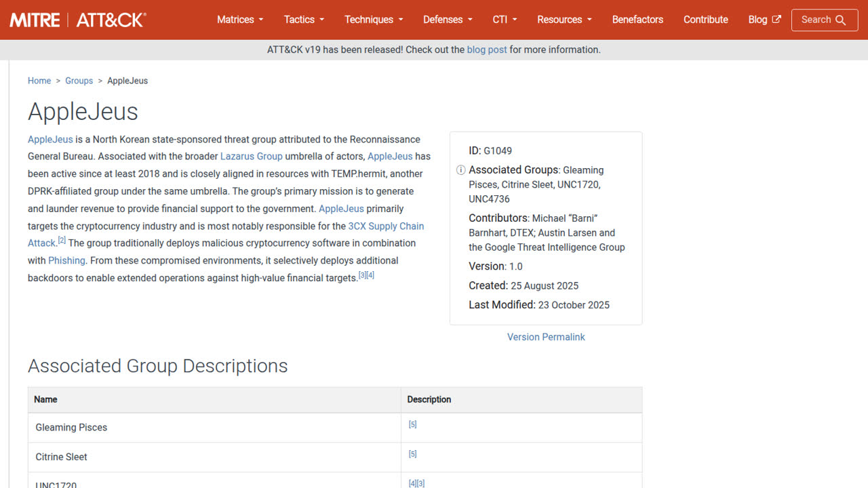Click the Associated Groups info icon
This screenshot has height=488, width=868.
coord(460,170)
